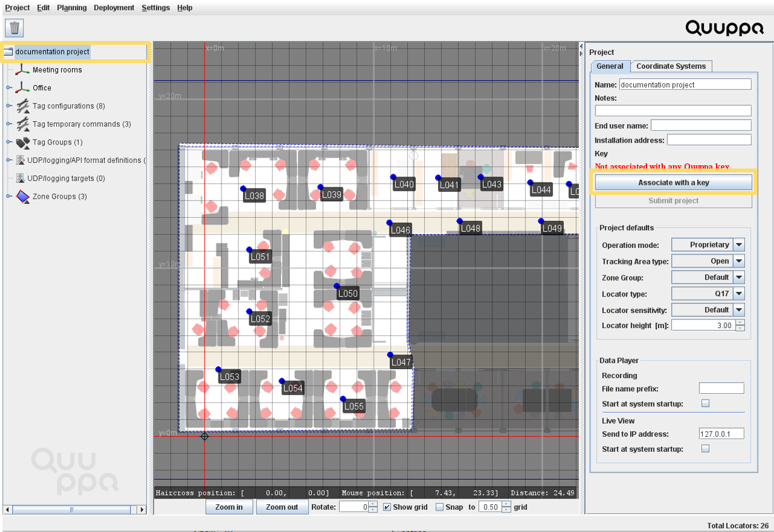Click the Zoom out button
774x532 pixels.
[x=282, y=507]
